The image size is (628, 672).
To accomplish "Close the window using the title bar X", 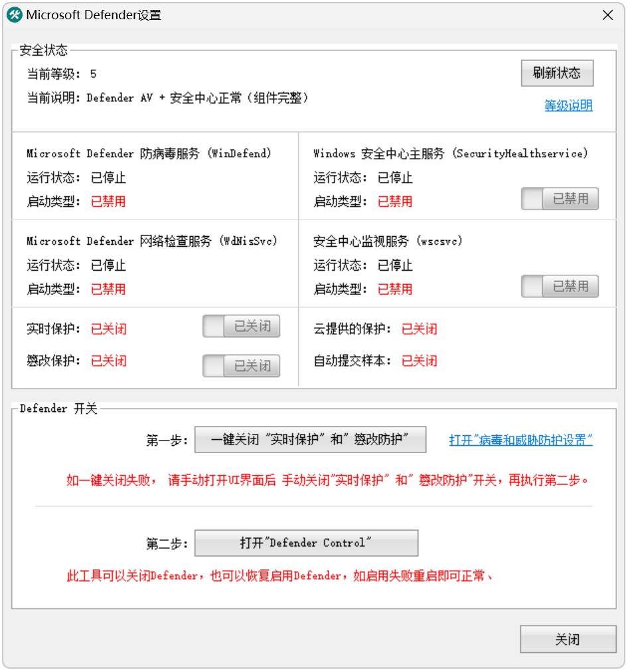I will pyautogui.click(x=607, y=15).
